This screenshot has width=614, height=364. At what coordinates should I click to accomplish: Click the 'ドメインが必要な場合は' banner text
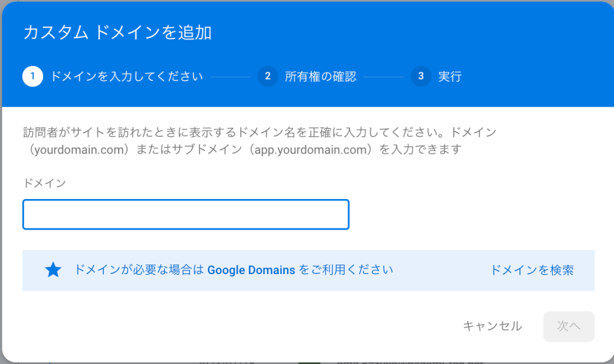click(140, 270)
